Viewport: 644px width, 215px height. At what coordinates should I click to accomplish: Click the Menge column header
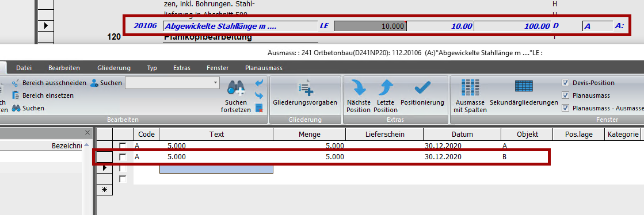[x=309, y=134]
